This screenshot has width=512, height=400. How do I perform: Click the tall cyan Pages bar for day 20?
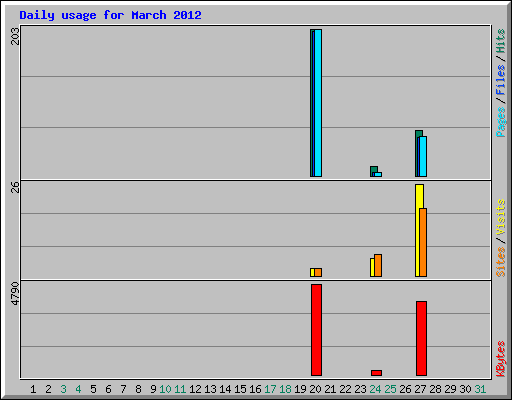pyautogui.click(x=318, y=103)
